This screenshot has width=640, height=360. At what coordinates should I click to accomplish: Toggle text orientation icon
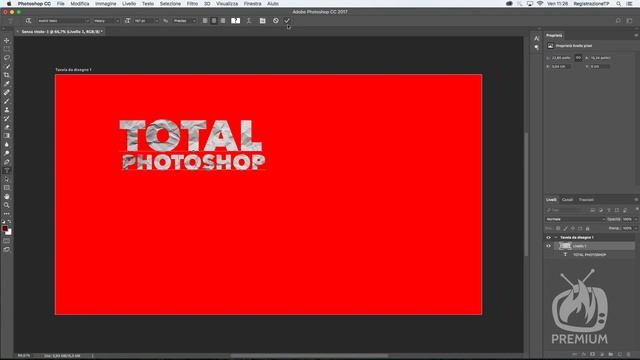28,20
